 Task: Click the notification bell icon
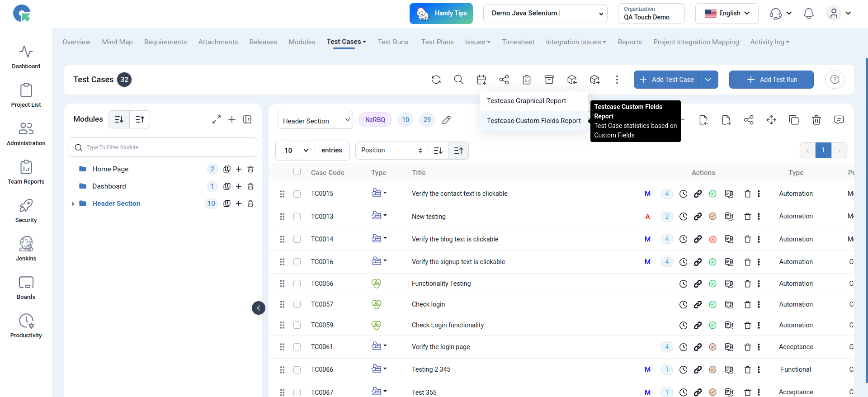coord(808,14)
